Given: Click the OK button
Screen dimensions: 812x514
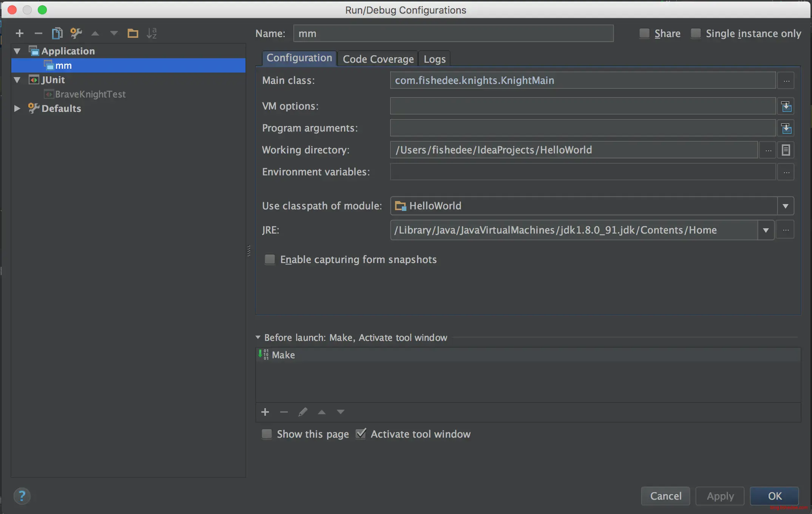Looking at the screenshot, I should click(774, 496).
